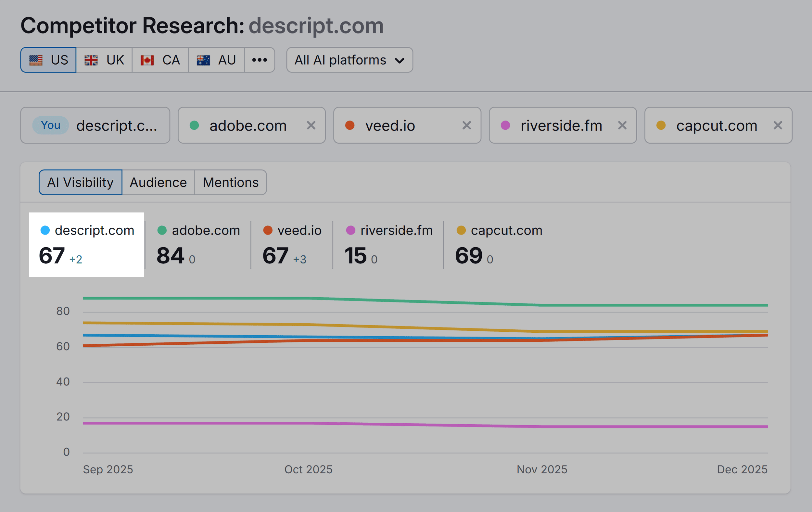Image resolution: width=812 pixels, height=512 pixels.
Task: Remove adobe.com from the comparison
Action: (311, 125)
